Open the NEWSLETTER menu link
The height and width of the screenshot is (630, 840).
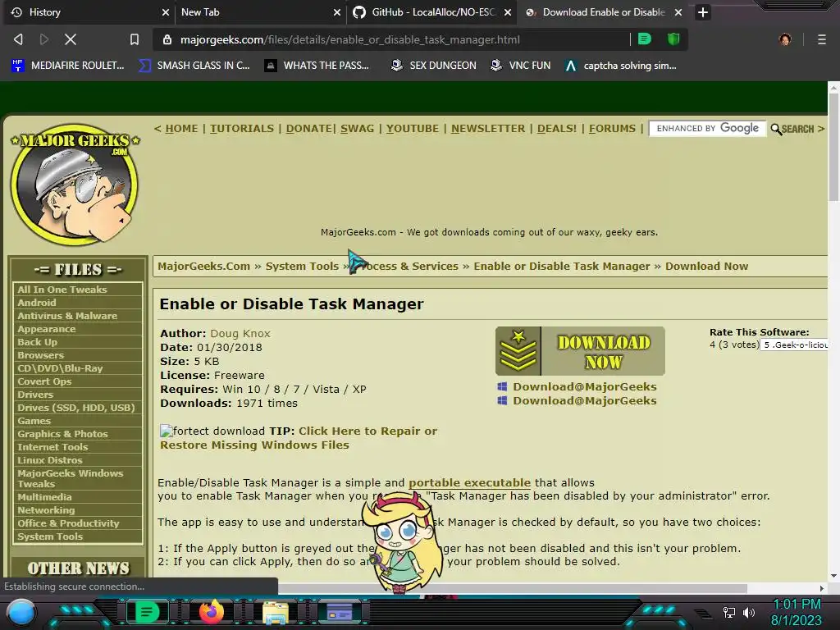point(488,129)
